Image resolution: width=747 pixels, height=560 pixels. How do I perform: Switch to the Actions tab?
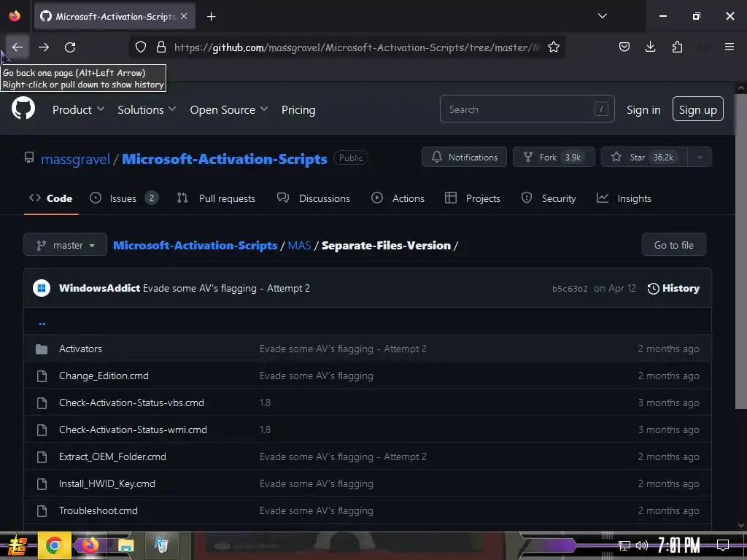click(398, 198)
